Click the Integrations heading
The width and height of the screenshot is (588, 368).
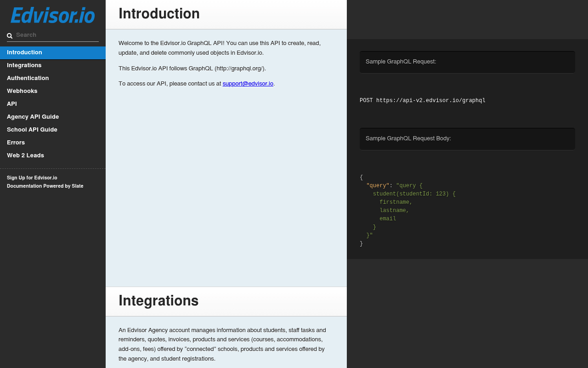tap(158, 301)
